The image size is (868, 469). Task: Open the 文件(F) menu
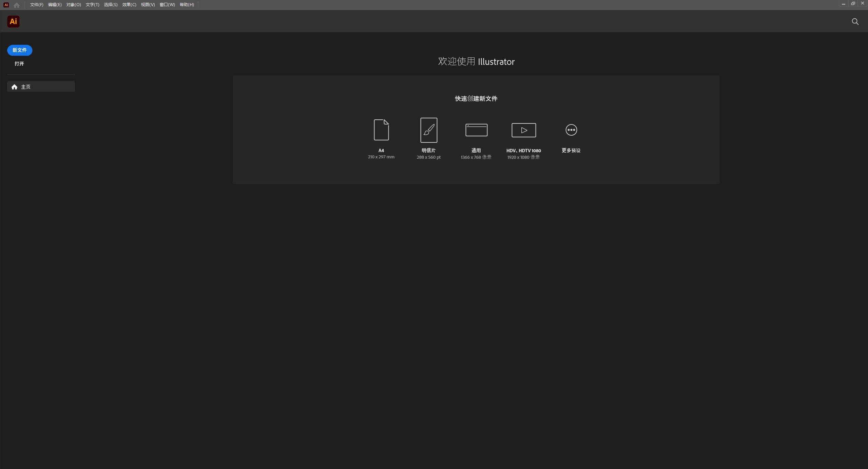coord(36,5)
